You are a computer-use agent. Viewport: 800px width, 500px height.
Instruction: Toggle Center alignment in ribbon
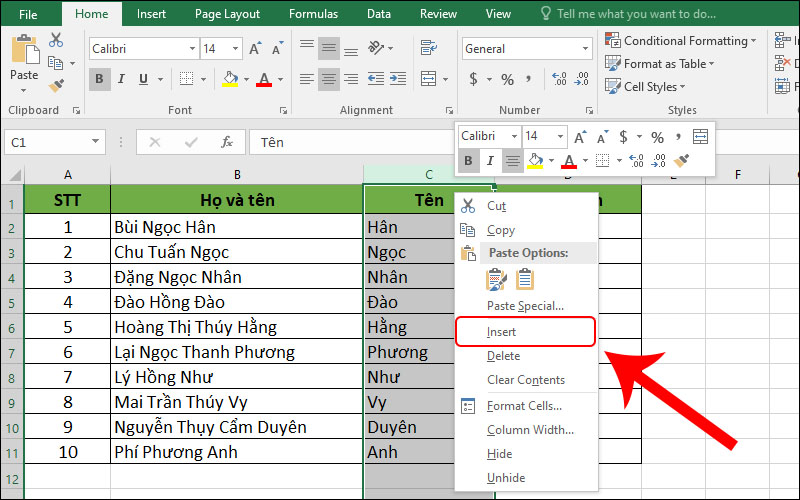(x=329, y=79)
